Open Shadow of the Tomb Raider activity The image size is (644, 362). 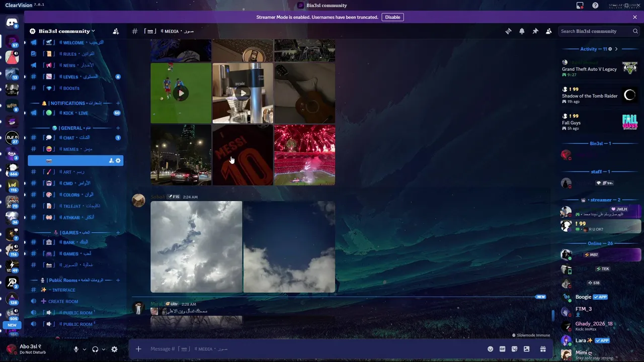(x=600, y=96)
